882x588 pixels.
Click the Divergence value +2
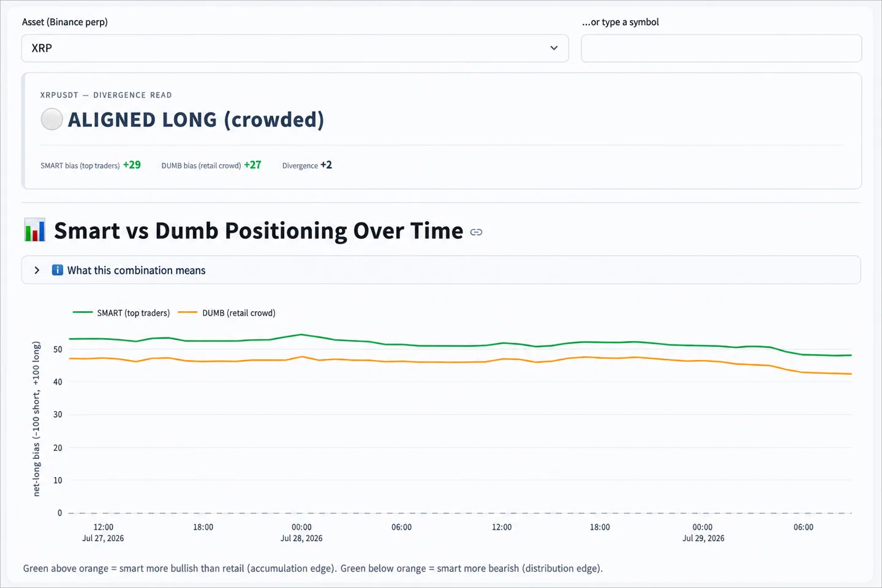pos(326,165)
